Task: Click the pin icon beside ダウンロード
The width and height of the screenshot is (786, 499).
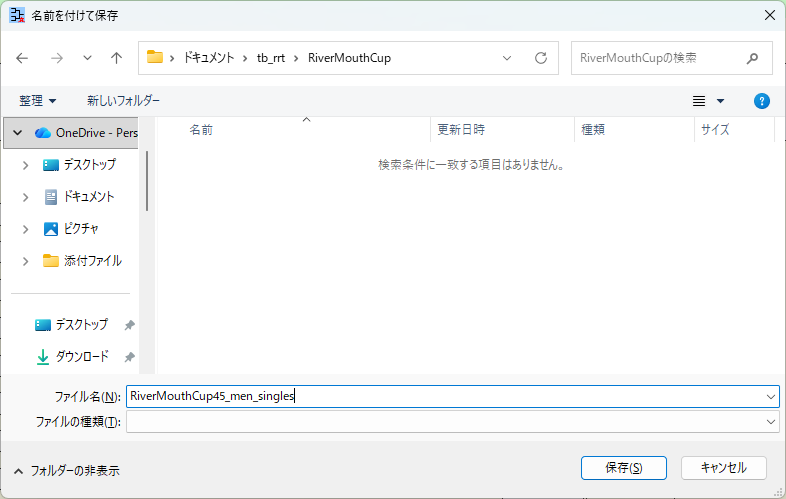Action: click(129, 357)
